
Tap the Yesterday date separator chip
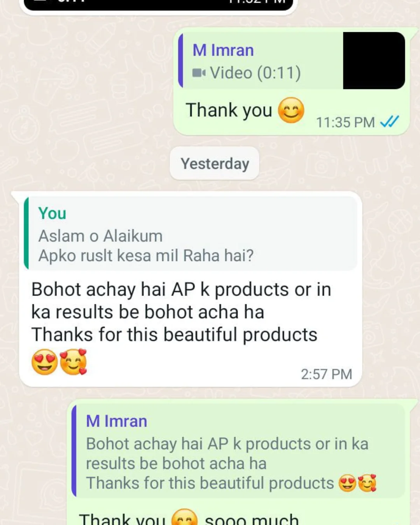click(x=215, y=163)
